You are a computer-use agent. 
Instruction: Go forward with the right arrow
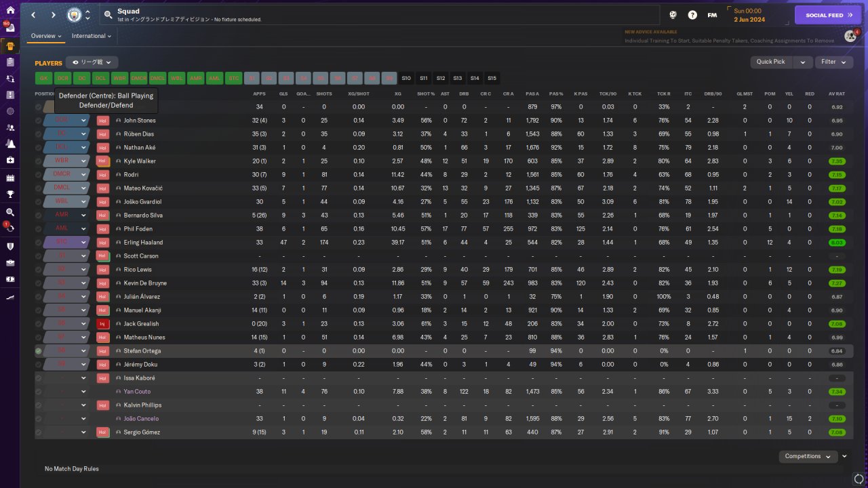coord(53,15)
